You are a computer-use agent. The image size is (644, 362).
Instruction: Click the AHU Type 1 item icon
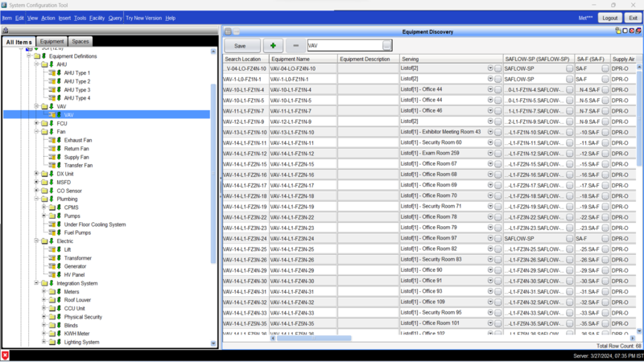click(57, 72)
